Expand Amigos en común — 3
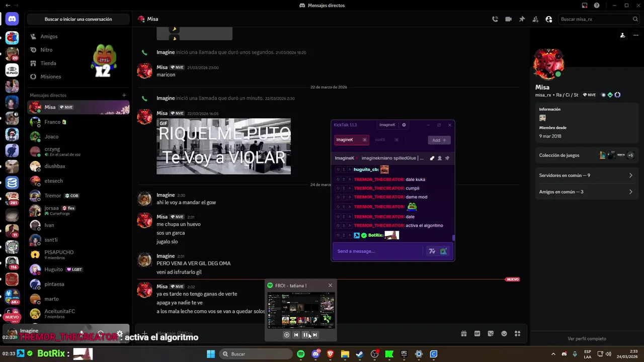644x362 pixels. 586,192
